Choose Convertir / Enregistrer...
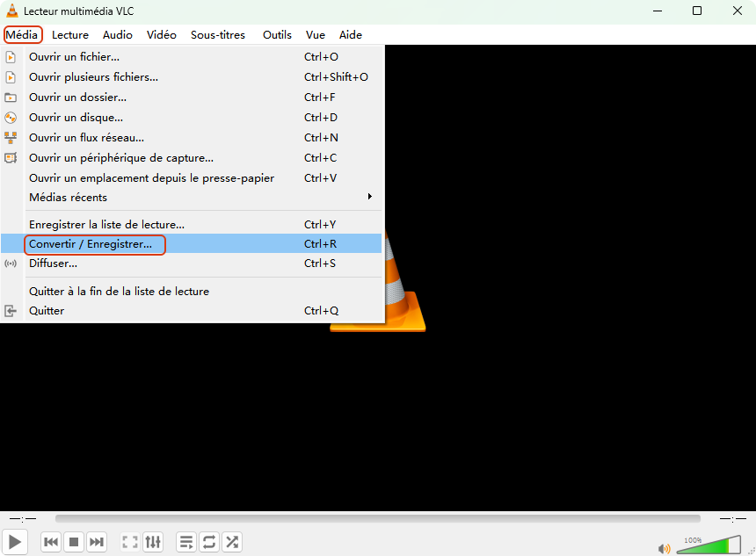The width and height of the screenshot is (756, 556). tap(191, 244)
